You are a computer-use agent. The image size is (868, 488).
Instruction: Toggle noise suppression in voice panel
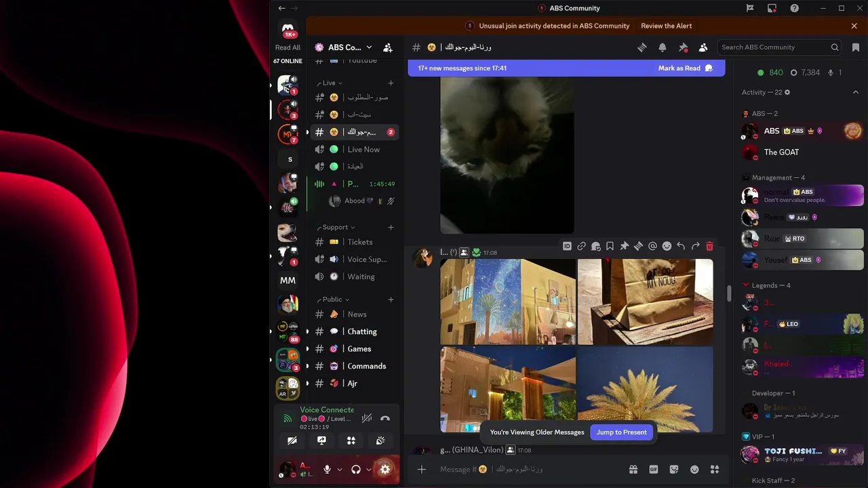point(367,419)
